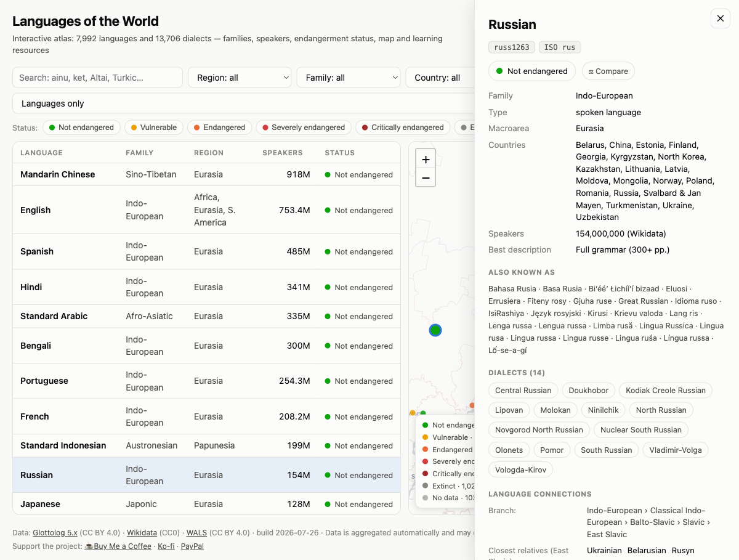
Task: Open the Nuclear South Russian dialect chip
Action: 641,430
